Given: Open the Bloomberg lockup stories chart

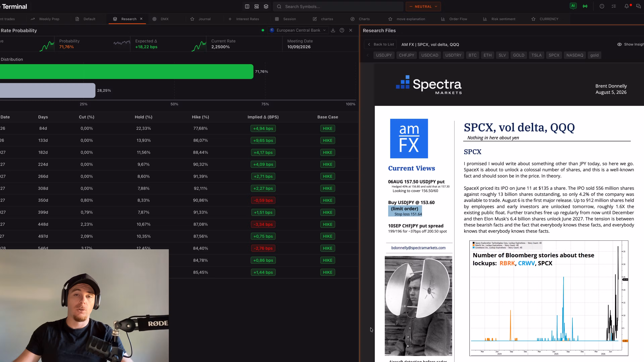Looking at the screenshot, I should point(549,298).
